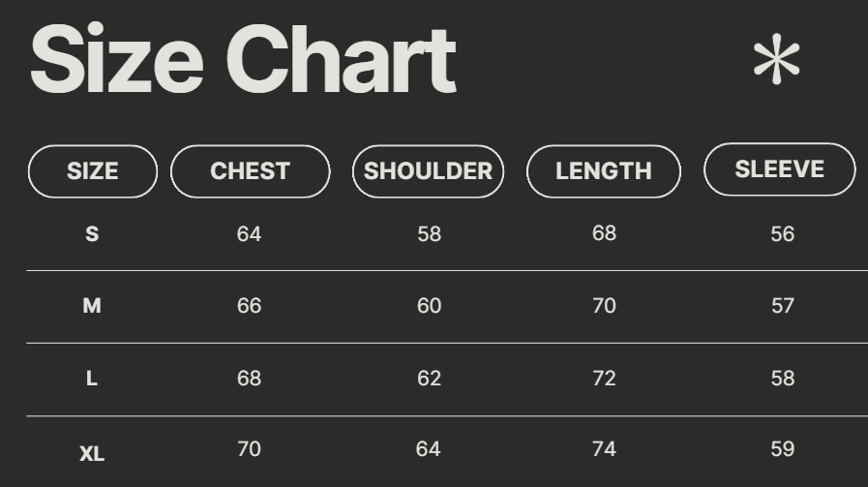Select the M size row label
The image size is (868, 487).
(x=92, y=306)
